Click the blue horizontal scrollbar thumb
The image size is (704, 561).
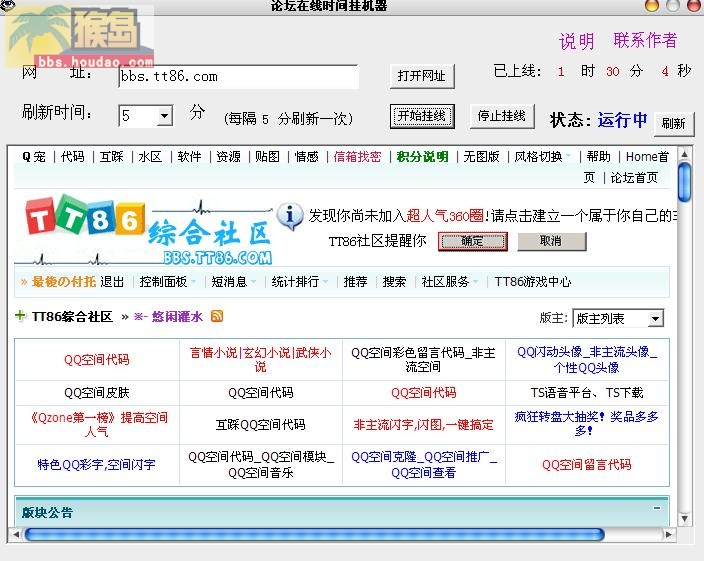314,535
